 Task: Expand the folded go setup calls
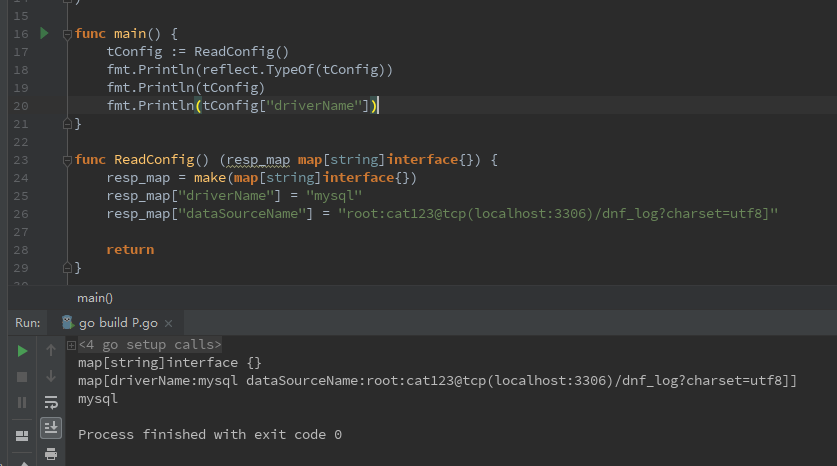coord(71,345)
